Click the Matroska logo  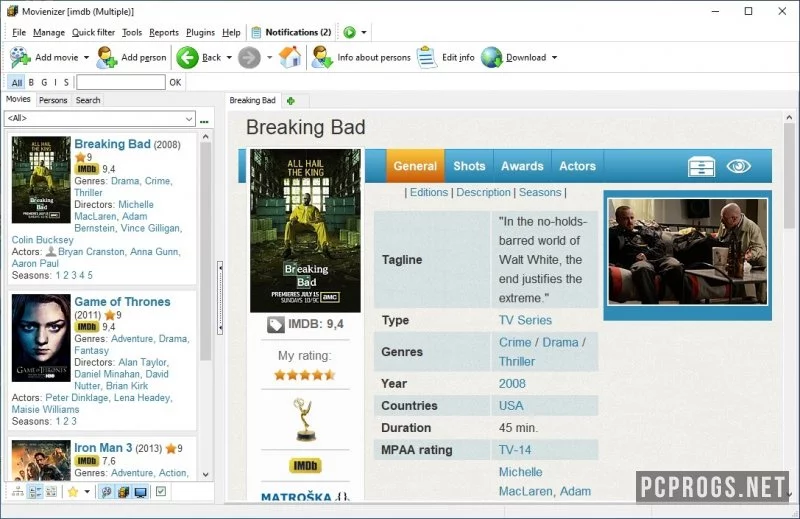(x=305, y=496)
